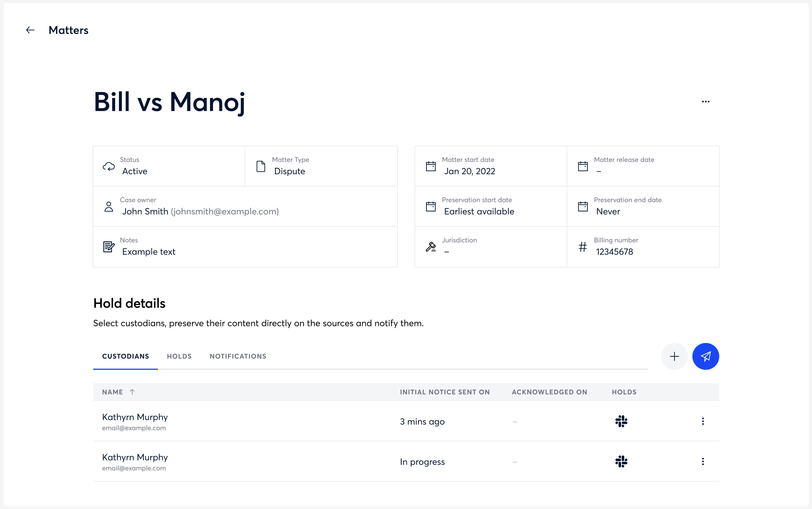Click the Status cloud icon
The image size is (812, 509).
tap(109, 166)
